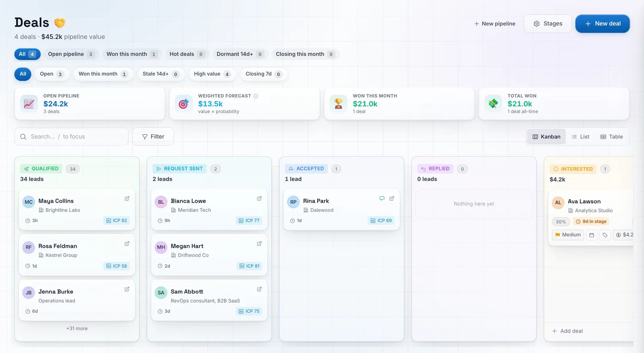The image size is (644, 353).
Task: Open Sam Abbott card external link icon
Action: (259, 289)
